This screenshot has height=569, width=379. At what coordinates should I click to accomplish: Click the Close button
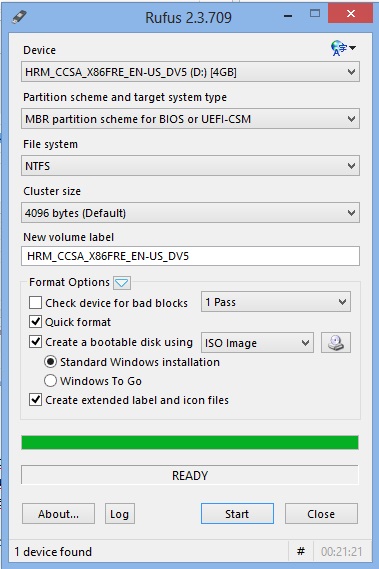(321, 513)
